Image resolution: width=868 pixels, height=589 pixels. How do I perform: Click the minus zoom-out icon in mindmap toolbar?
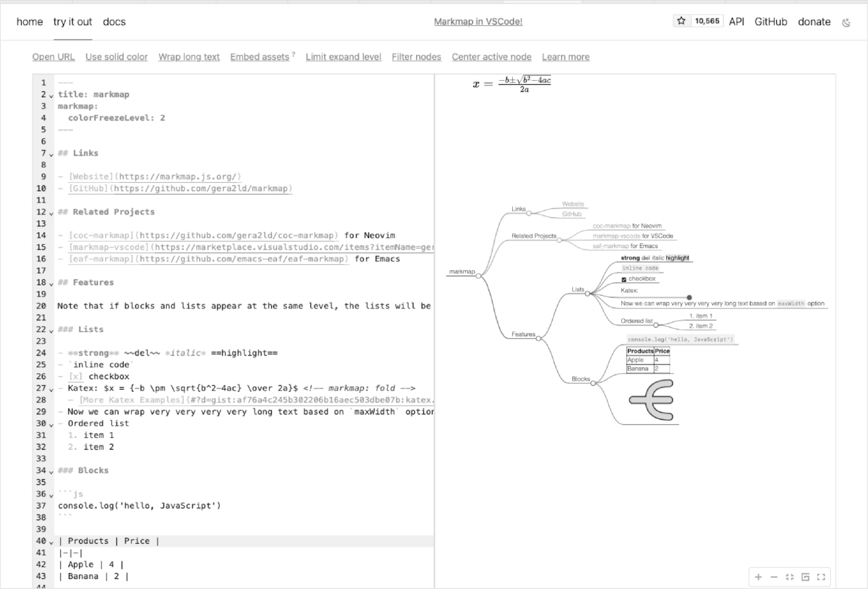pyautogui.click(x=774, y=577)
